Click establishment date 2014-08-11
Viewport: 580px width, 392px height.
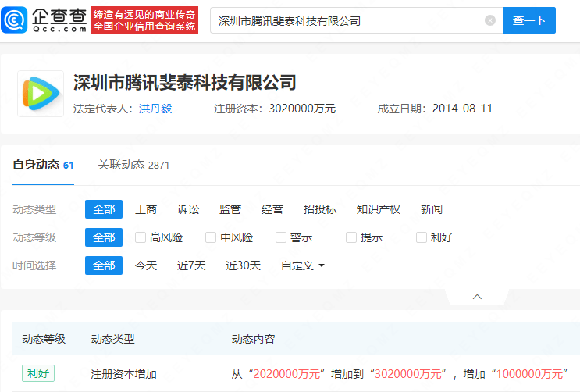tap(462, 109)
